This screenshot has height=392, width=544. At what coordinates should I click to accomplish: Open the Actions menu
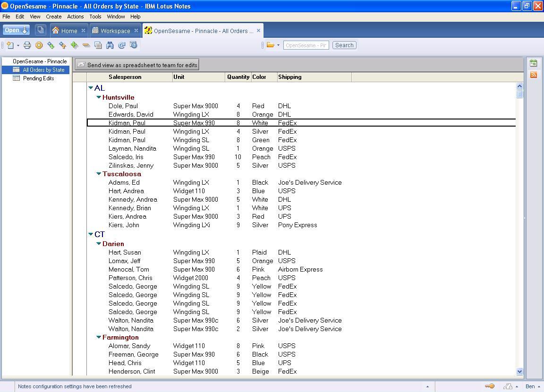[75, 17]
